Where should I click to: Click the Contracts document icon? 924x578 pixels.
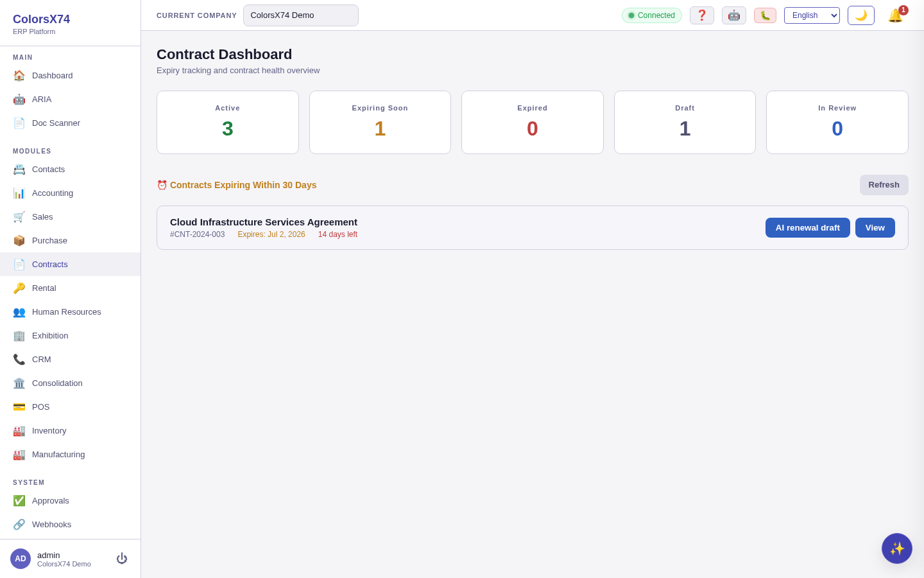click(19, 264)
